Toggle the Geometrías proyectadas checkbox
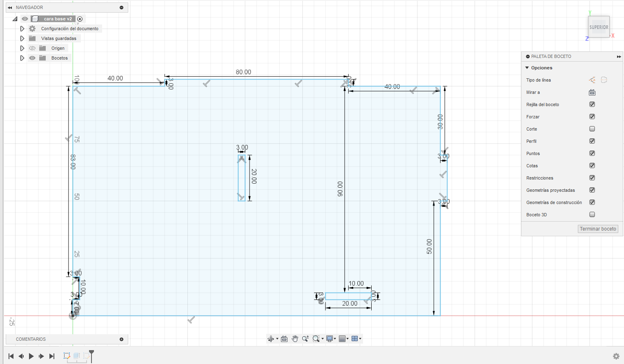624x364 pixels. 592,190
